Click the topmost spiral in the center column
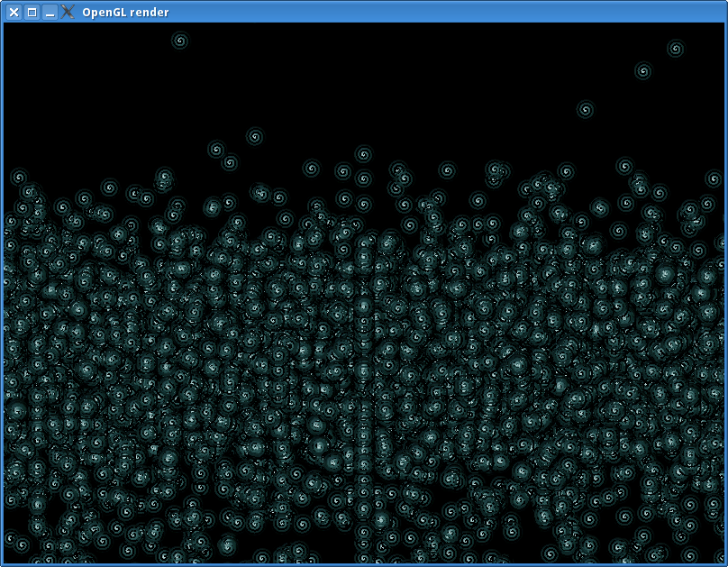The image size is (728, 567). pyautogui.click(x=363, y=154)
